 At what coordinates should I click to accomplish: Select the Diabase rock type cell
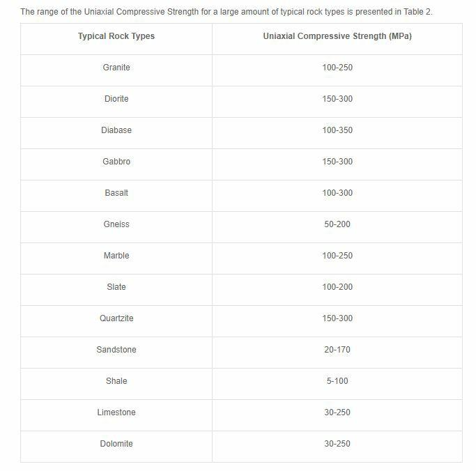(x=116, y=130)
